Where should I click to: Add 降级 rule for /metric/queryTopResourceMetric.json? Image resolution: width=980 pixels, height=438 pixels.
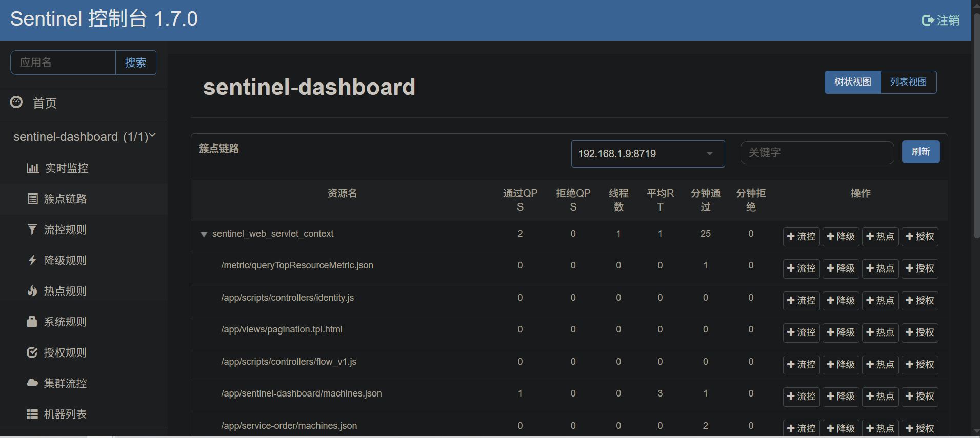(x=841, y=268)
